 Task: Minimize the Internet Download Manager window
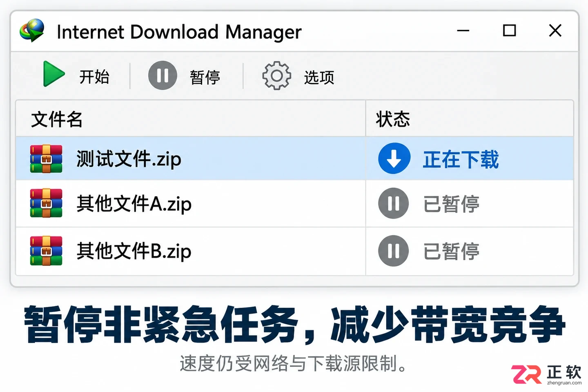tap(463, 31)
